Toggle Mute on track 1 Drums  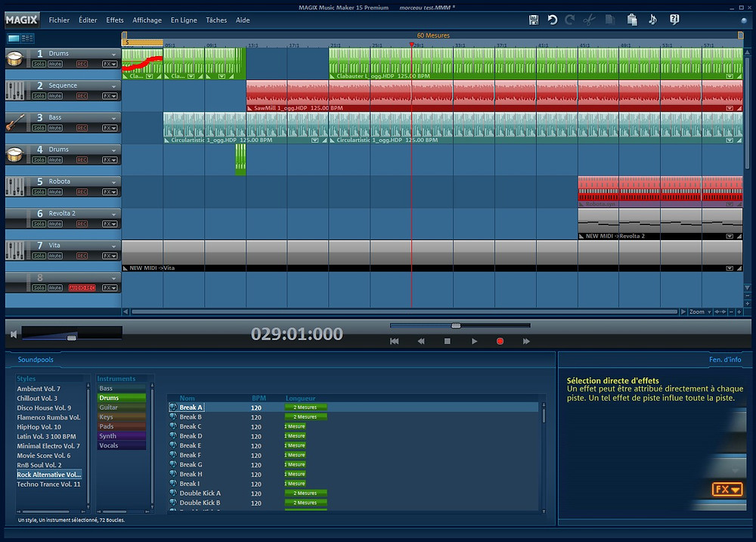click(x=55, y=64)
